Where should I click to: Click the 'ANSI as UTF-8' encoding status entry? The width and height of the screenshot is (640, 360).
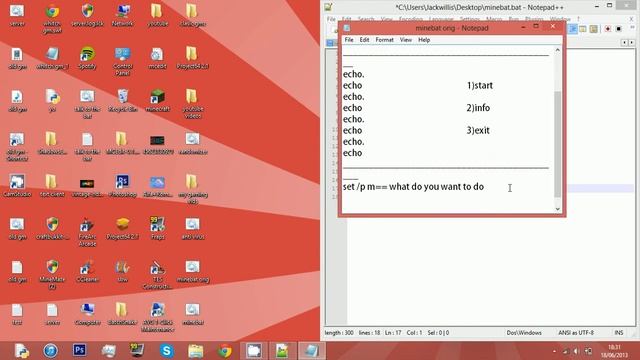click(x=576, y=333)
